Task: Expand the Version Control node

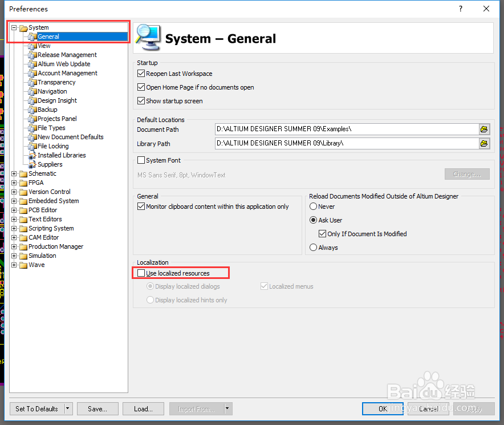Action: [14, 192]
